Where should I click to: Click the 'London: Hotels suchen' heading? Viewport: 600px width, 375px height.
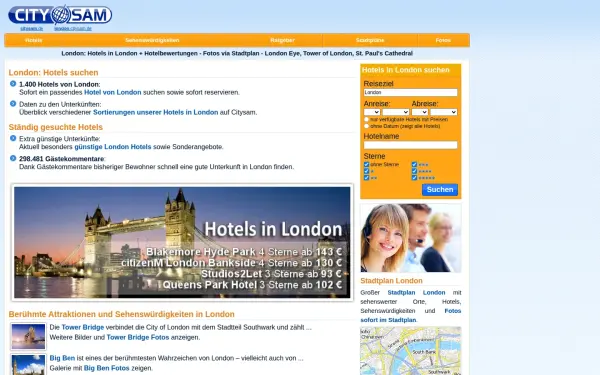coord(54,72)
